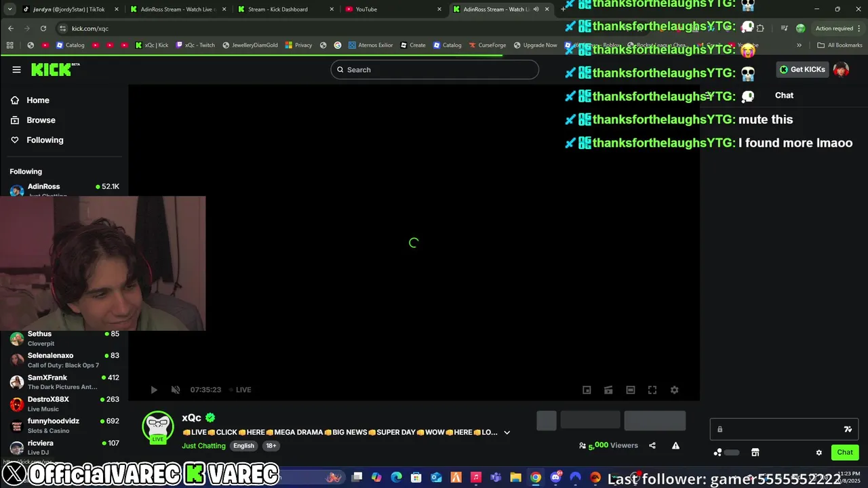Open CurseForge bookmark
This screenshot has width=868, height=488.
click(x=487, y=45)
